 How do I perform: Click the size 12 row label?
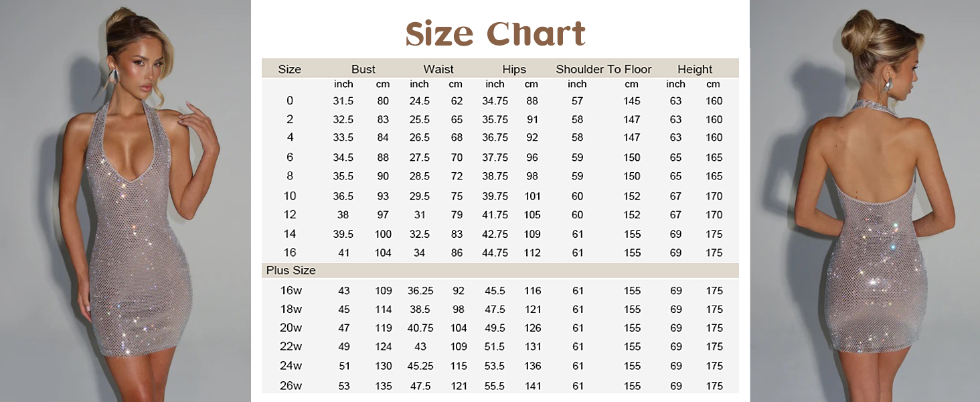click(x=290, y=214)
